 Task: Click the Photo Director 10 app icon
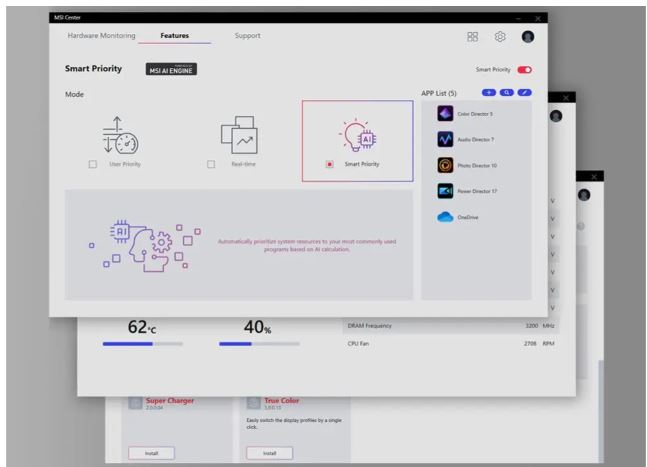pyautogui.click(x=445, y=165)
